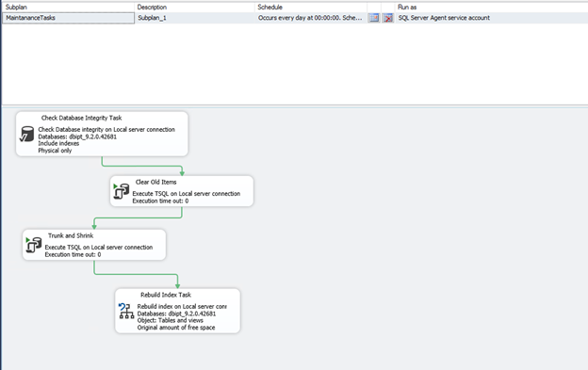Click 'Object: Tables and views' in Rebuild Index

pyautogui.click(x=171, y=320)
